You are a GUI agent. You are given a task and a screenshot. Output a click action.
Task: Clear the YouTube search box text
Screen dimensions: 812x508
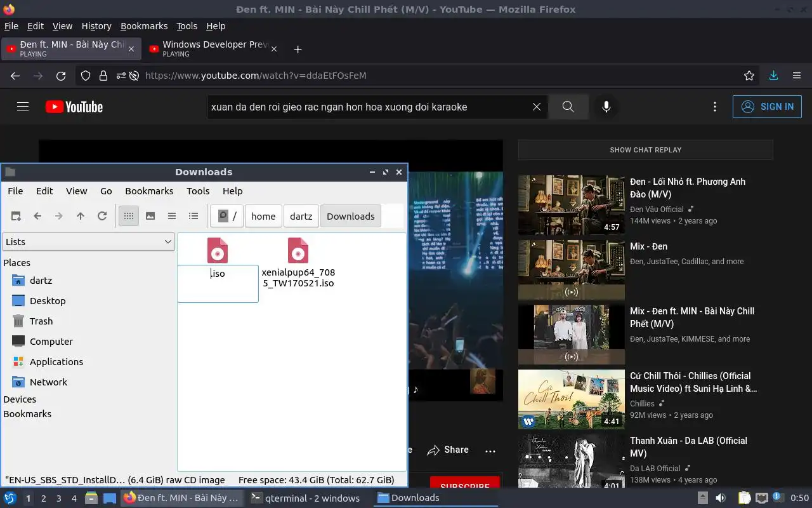(536, 107)
